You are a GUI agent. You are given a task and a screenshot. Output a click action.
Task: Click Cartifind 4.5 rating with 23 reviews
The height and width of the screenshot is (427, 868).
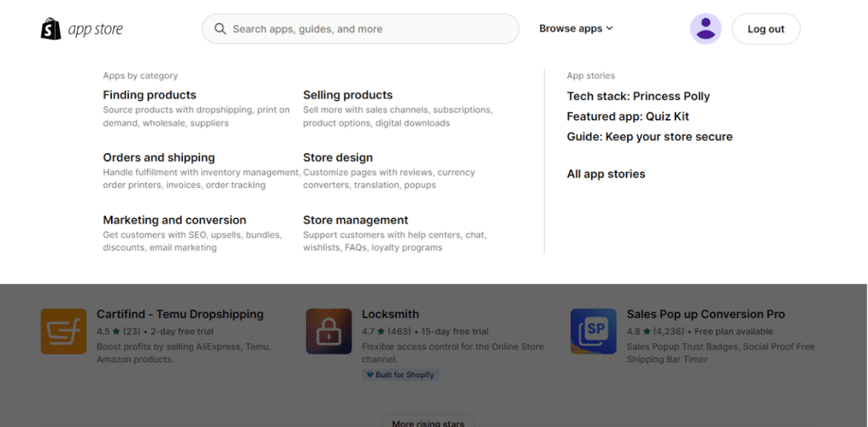coord(118,332)
